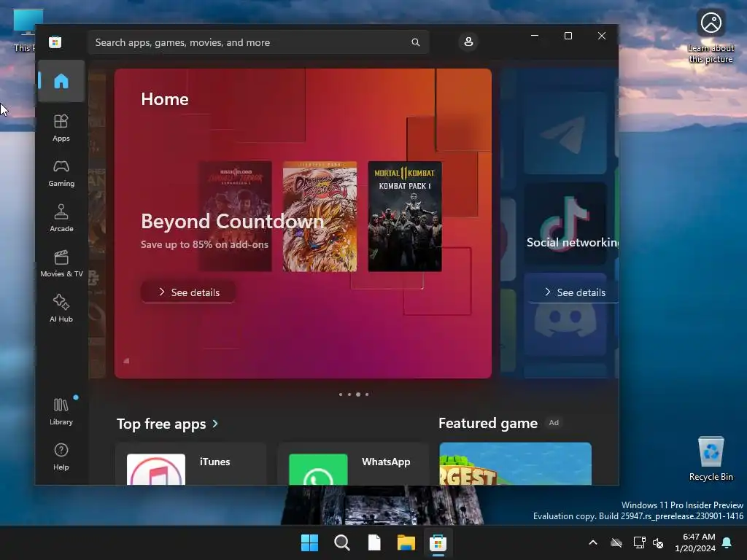Open Store Help
747x560 pixels.
coord(61,457)
